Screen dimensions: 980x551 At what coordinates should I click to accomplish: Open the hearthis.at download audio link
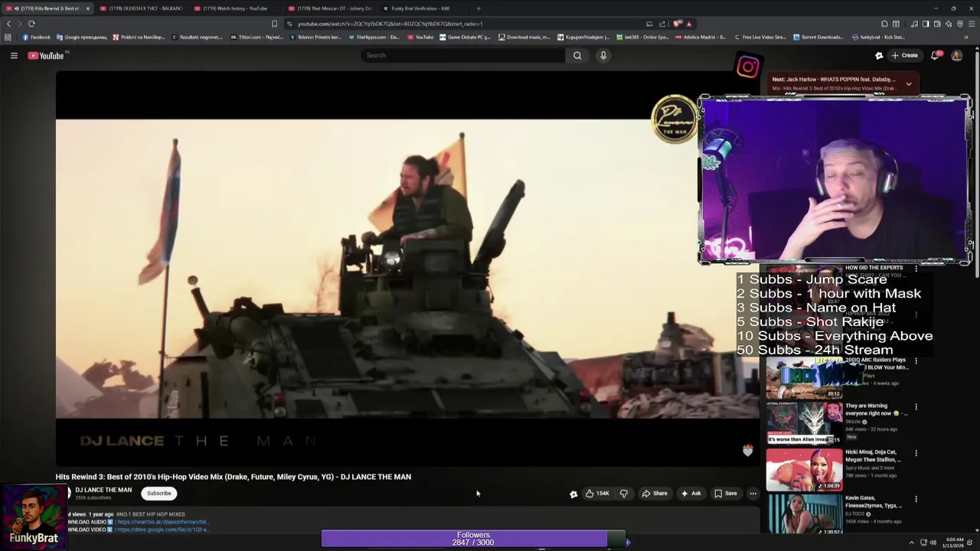(162, 522)
